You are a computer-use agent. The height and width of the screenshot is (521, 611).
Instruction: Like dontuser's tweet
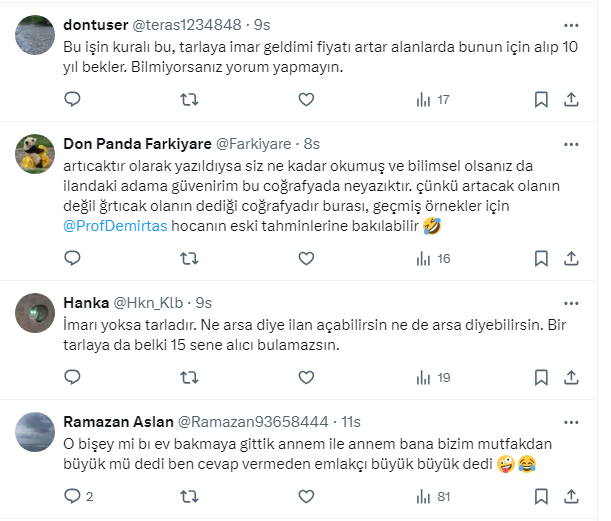[305, 100]
